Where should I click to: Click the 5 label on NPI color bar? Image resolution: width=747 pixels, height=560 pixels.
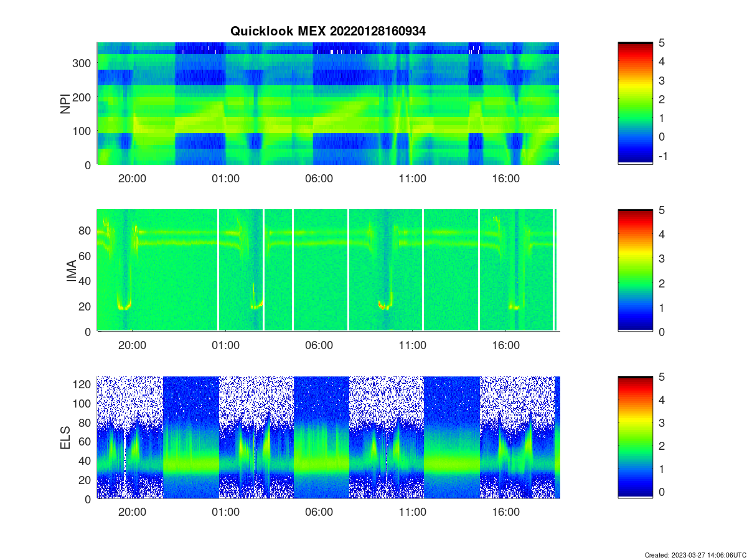click(x=662, y=43)
